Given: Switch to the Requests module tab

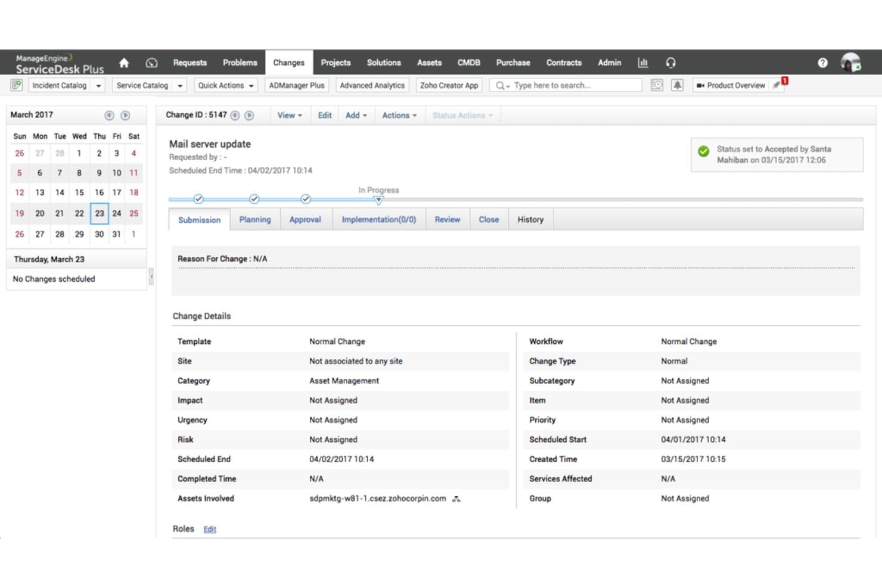Looking at the screenshot, I should point(190,63).
